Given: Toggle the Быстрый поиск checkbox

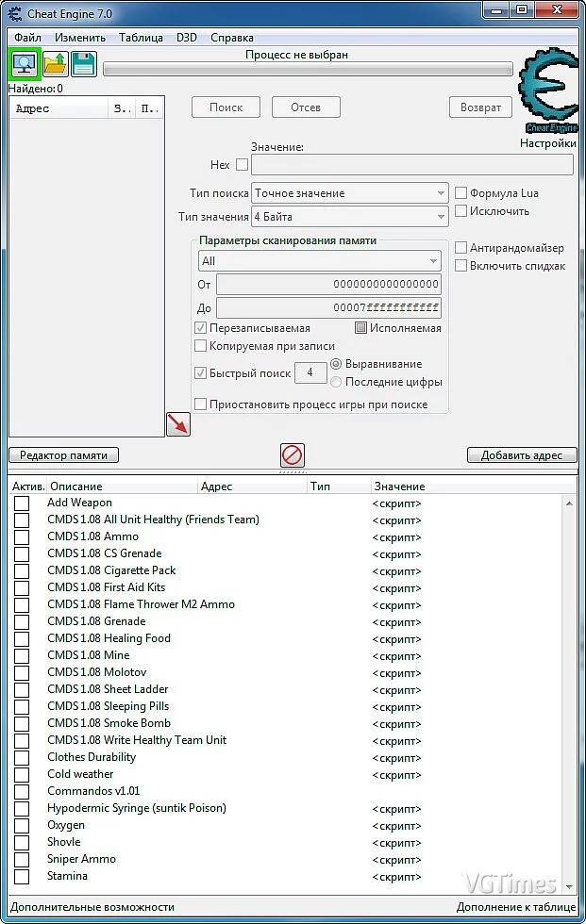Looking at the screenshot, I should tap(200, 372).
